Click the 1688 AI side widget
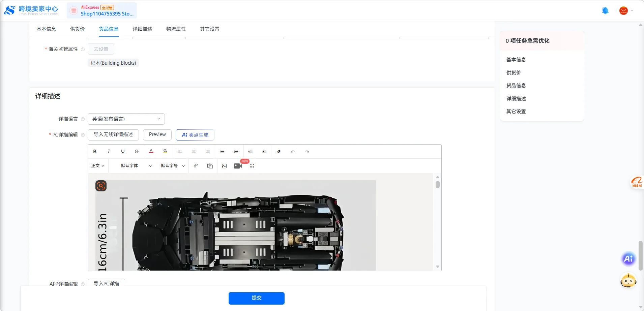Screen dimensions: 644x311 [x=637, y=182]
